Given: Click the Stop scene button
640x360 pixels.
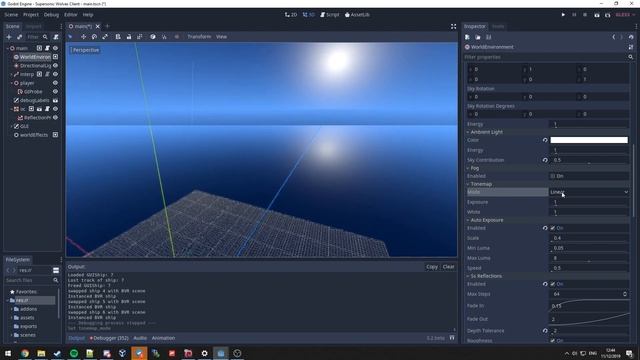Looking at the screenshot, I should [585, 15].
